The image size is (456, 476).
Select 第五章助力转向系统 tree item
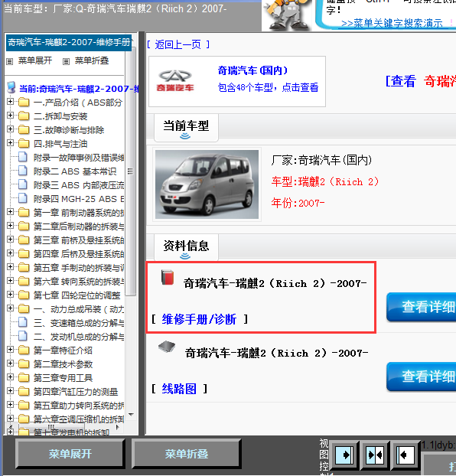(x=79, y=406)
